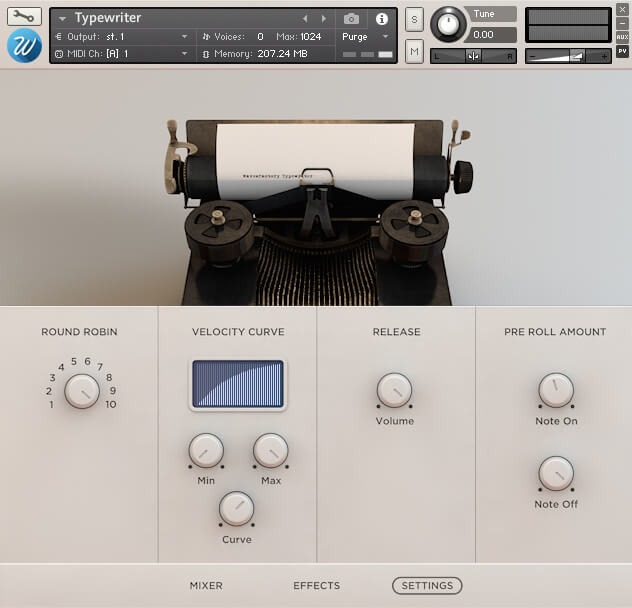
Task: Go to previous instrument preset arrow
Action: pyautogui.click(x=305, y=19)
